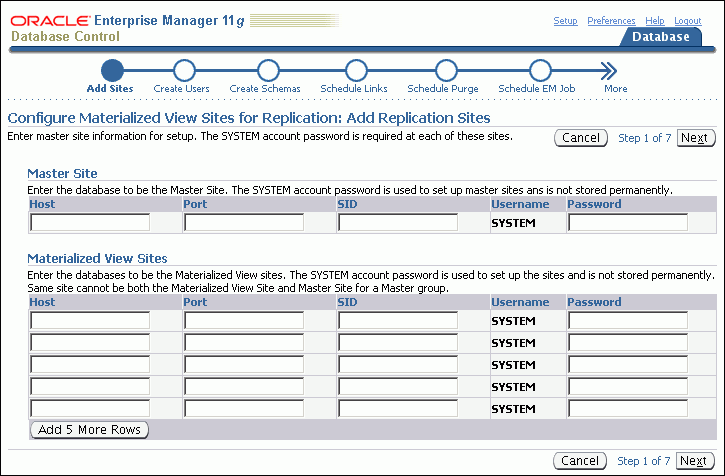Click the Create Users step circle
725x476 pixels.
point(184,71)
